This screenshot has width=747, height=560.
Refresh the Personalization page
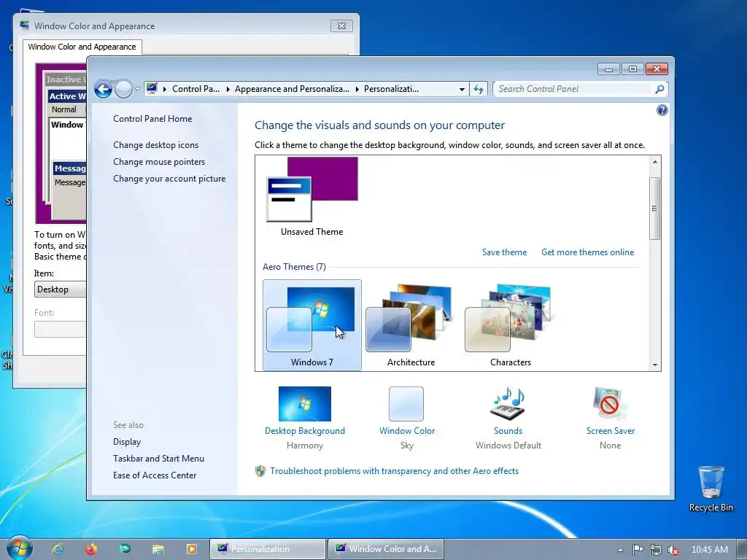(x=479, y=89)
